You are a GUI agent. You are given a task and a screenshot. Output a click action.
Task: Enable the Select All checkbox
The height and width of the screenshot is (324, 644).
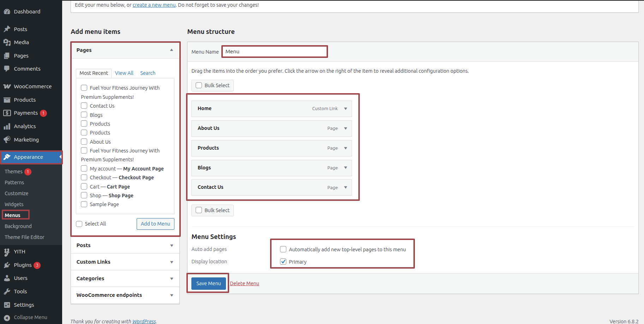pyautogui.click(x=79, y=224)
